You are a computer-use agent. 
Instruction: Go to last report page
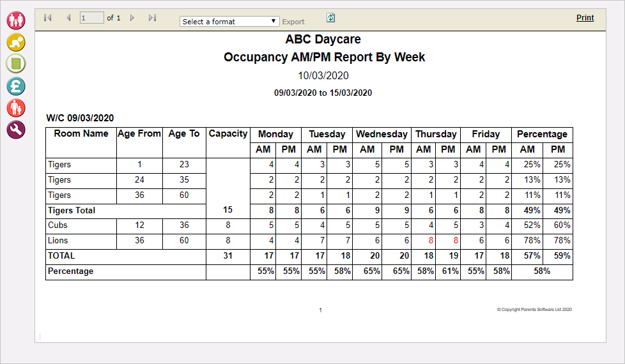152,17
